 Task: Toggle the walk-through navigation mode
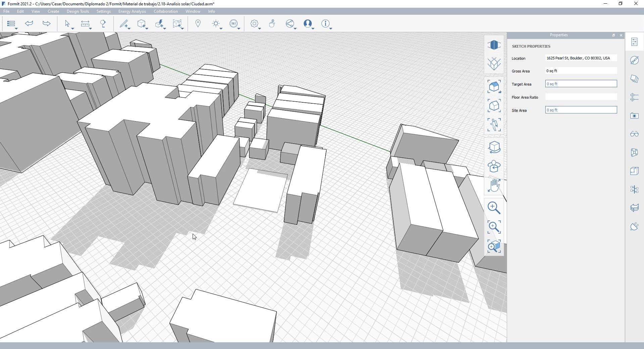click(x=494, y=125)
